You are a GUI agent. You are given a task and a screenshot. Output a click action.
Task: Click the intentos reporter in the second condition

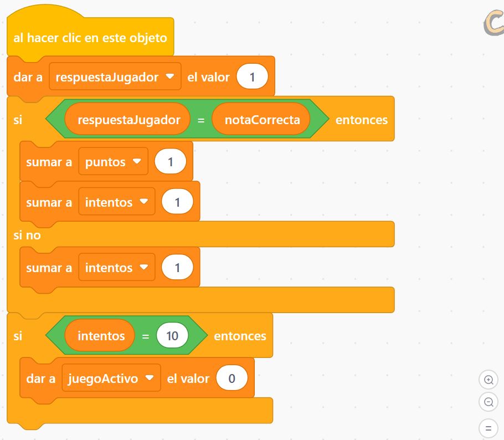100,336
